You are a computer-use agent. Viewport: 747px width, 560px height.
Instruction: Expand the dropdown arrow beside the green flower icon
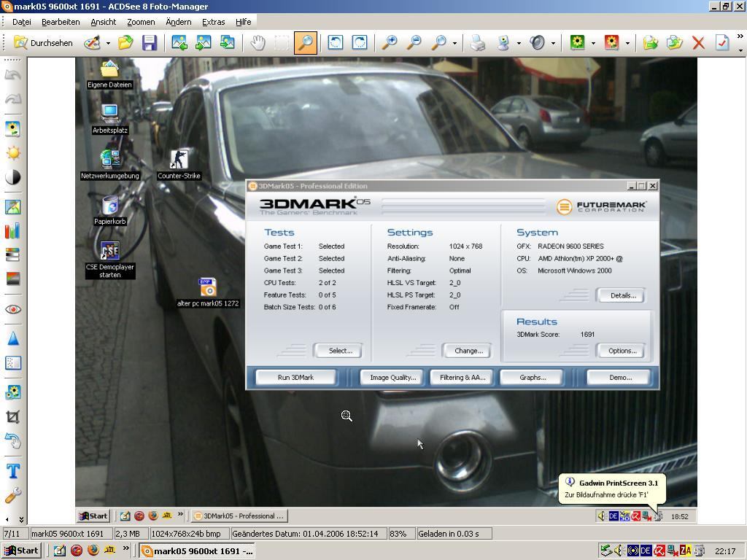point(593,43)
